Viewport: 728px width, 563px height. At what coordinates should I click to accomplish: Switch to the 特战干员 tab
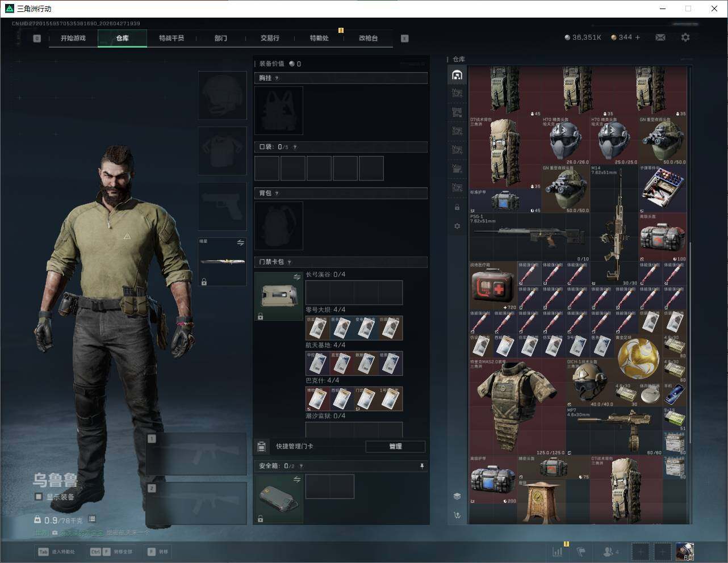(171, 38)
